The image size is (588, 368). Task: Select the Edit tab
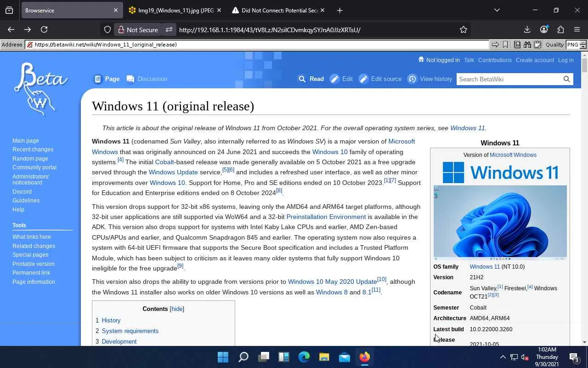click(341, 79)
